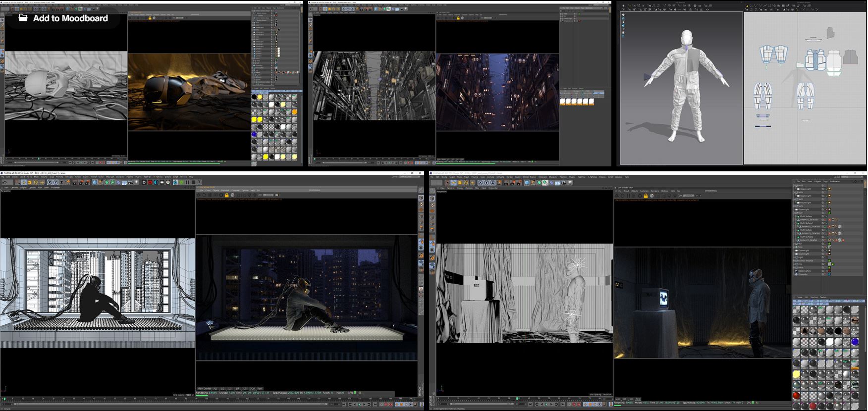Click the Light bulb icon in the lower-right Cinema 4D toolbar
The image size is (868, 411).
pos(570,182)
